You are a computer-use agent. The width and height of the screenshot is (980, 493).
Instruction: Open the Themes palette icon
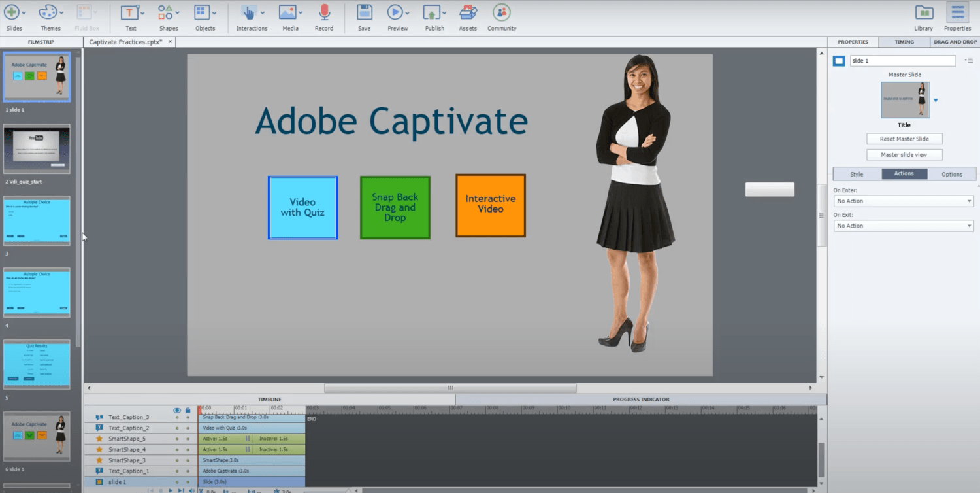point(48,12)
